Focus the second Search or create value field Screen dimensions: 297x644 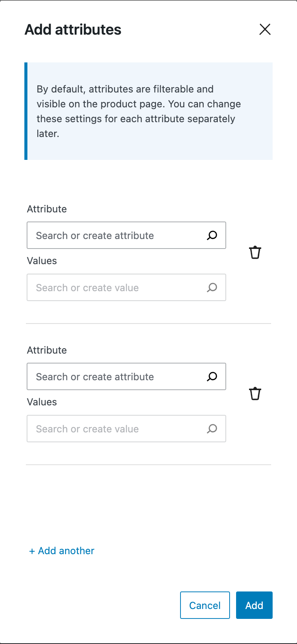click(126, 429)
